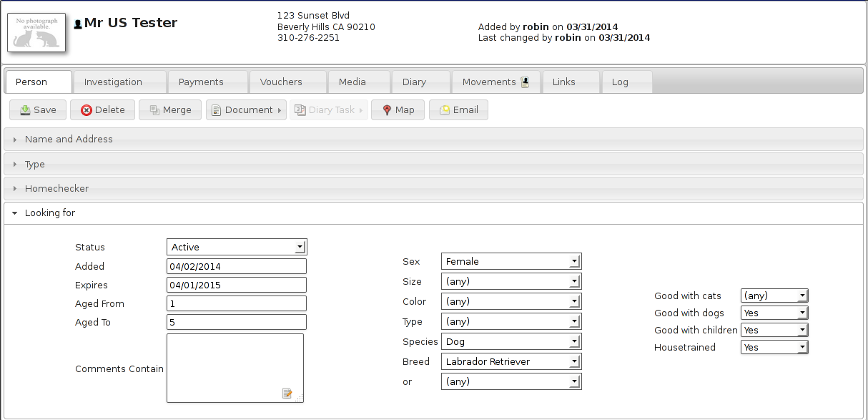868x420 pixels.
Task: Expand the Homechecker section
Action: point(56,189)
